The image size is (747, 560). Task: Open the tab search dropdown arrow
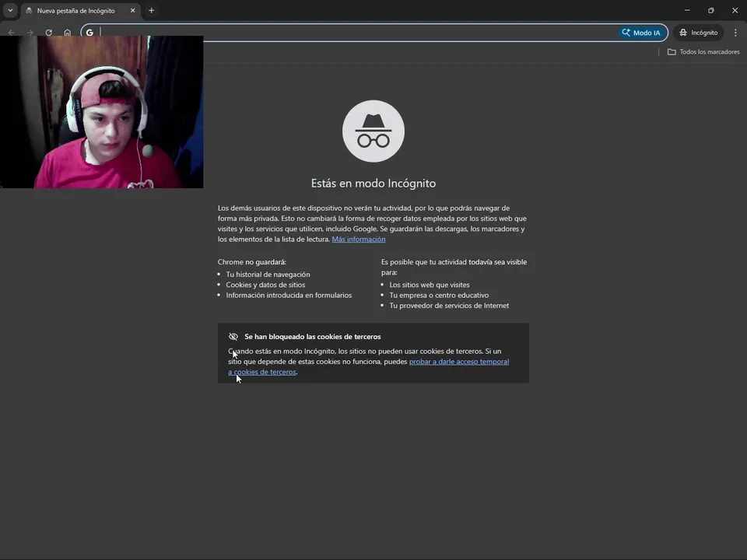pos(10,10)
